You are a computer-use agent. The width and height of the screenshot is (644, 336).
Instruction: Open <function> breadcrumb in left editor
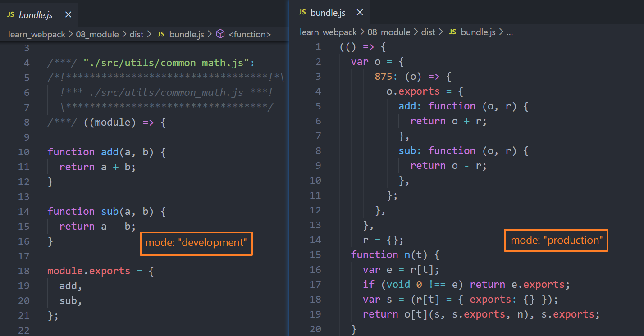(x=250, y=34)
